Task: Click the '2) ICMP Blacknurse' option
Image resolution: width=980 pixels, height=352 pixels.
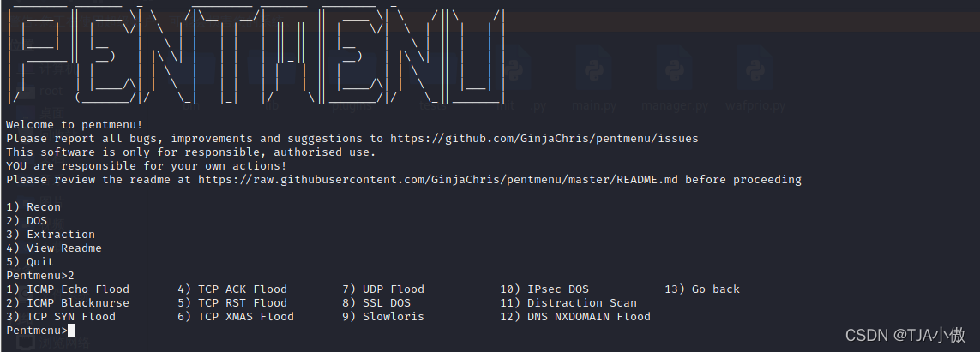Action: point(68,302)
